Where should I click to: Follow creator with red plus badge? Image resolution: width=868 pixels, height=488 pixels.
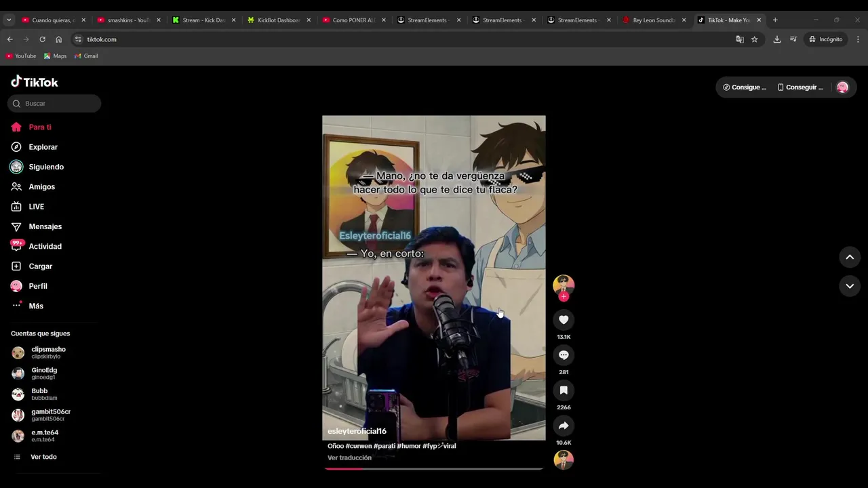(564, 297)
